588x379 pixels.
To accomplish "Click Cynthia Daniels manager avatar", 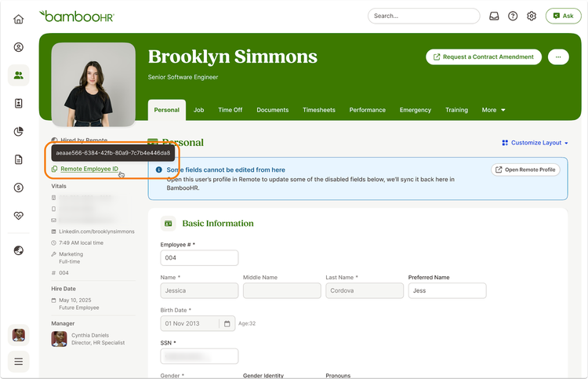I will click(x=59, y=339).
